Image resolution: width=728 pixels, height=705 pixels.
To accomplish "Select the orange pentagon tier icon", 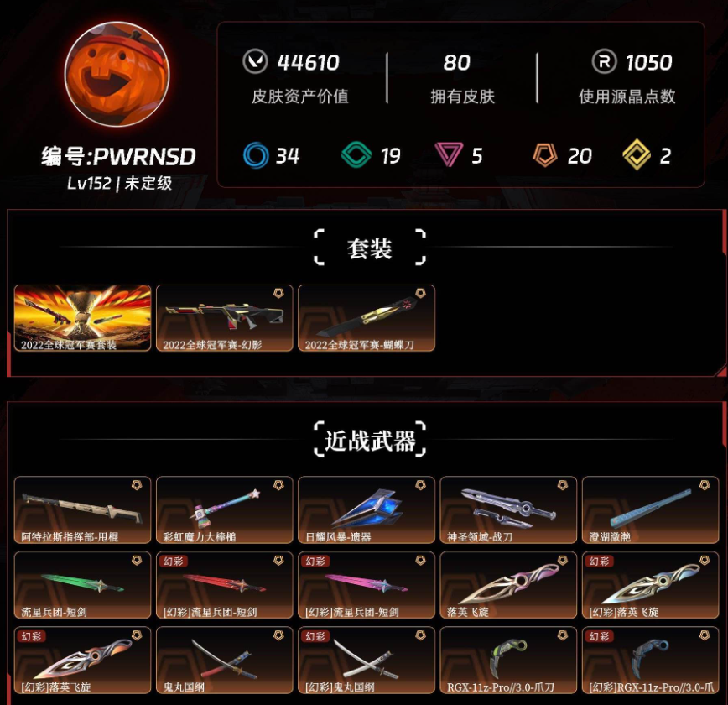I will pyautogui.click(x=544, y=154).
